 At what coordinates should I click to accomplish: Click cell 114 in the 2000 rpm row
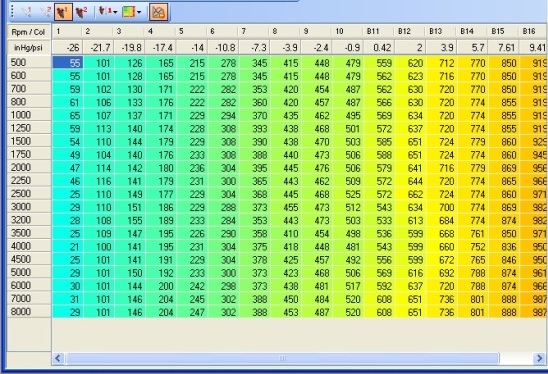click(x=99, y=168)
